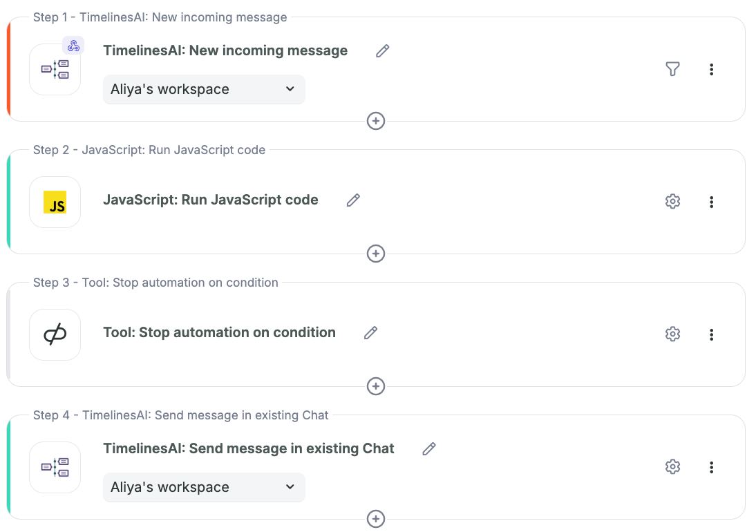Insert a step between JavaScript and Stop automation

pyautogui.click(x=376, y=254)
